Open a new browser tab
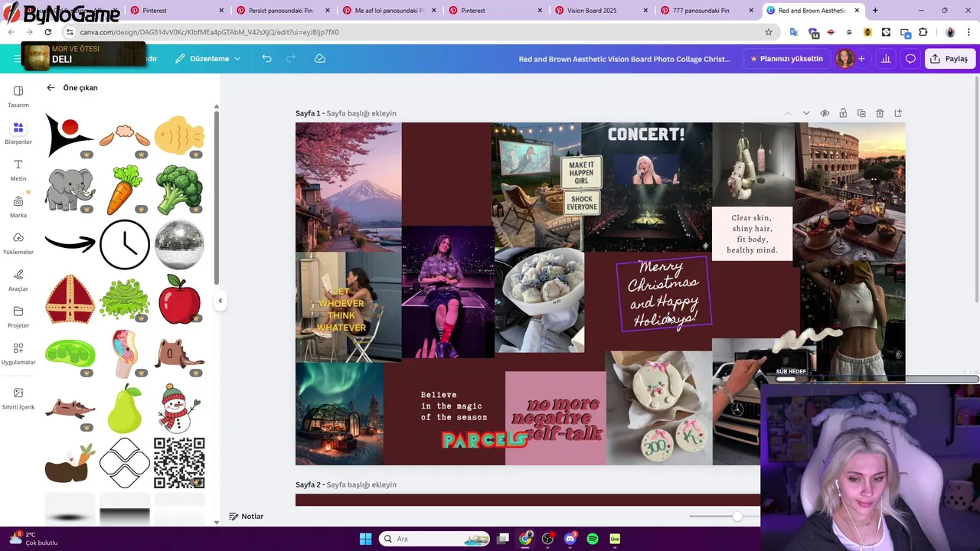The width and height of the screenshot is (980, 551). (x=875, y=11)
